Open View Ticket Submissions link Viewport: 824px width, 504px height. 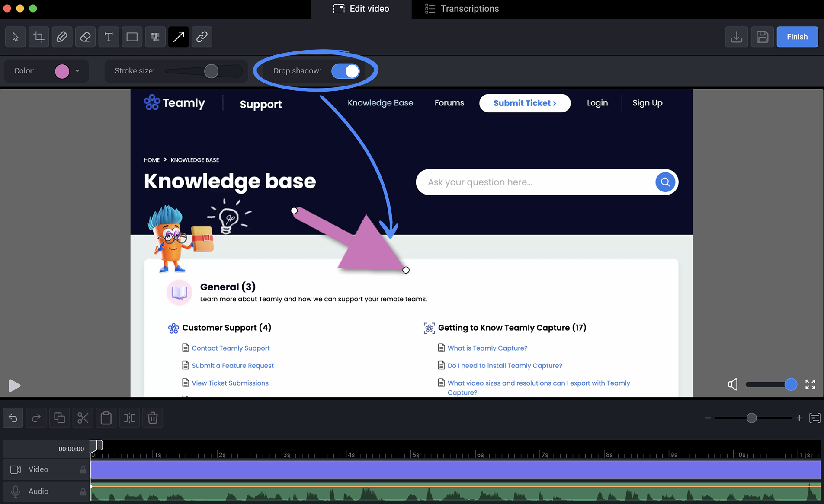coord(230,383)
